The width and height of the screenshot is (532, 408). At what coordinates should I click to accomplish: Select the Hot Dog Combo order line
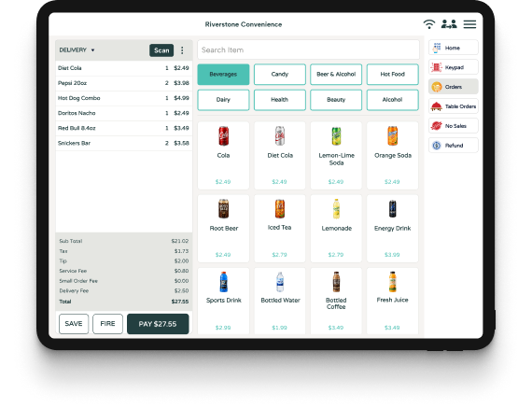[x=124, y=98]
